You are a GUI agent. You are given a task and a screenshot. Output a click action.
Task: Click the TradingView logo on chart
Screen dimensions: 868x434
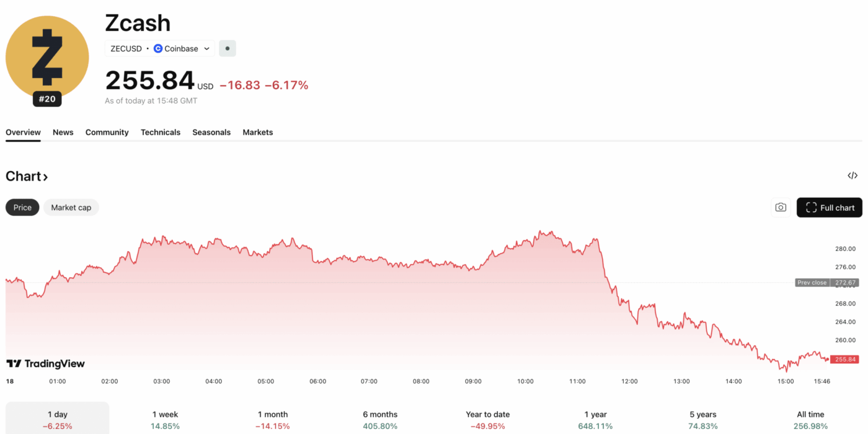pos(45,364)
